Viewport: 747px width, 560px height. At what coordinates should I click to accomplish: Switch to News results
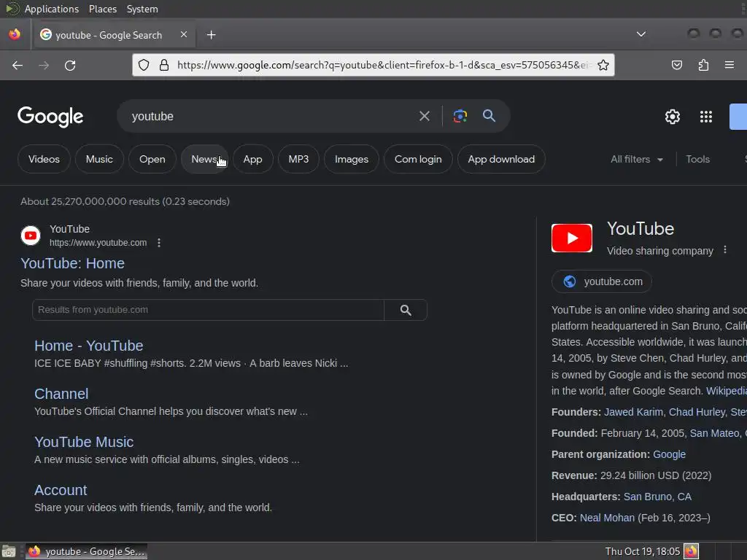click(204, 159)
